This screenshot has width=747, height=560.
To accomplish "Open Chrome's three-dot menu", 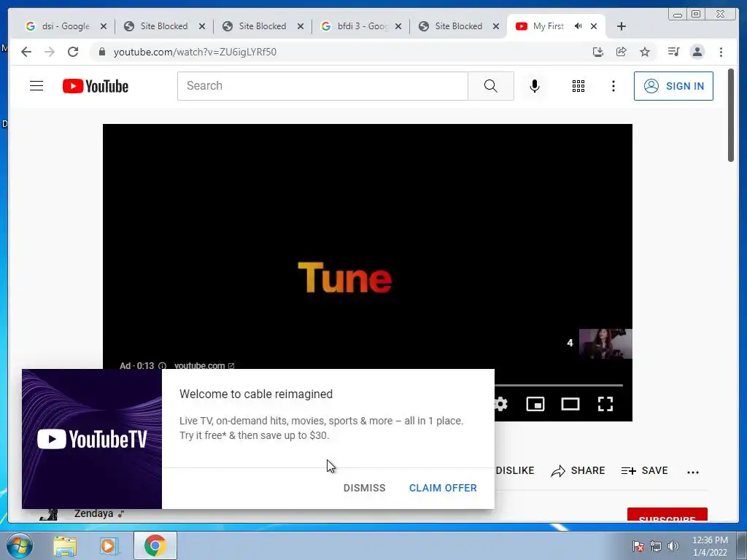I will pyautogui.click(x=721, y=52).
